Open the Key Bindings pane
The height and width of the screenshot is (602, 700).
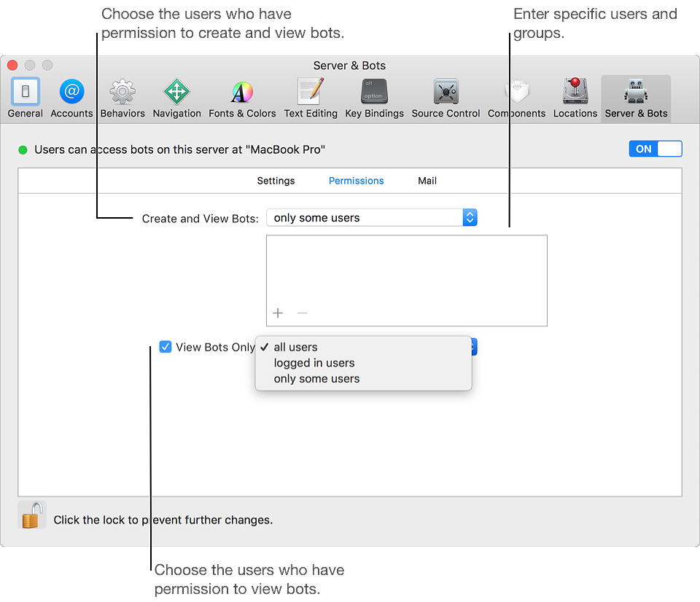tap(374, 98)
